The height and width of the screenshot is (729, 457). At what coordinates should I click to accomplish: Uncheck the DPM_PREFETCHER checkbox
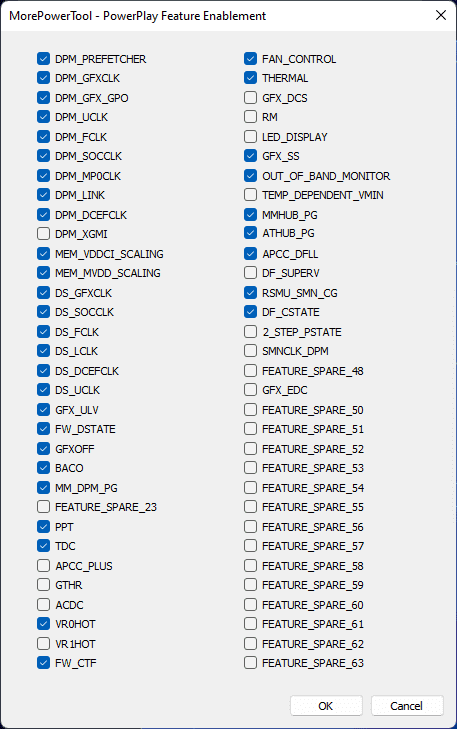[x=43, y=59]
